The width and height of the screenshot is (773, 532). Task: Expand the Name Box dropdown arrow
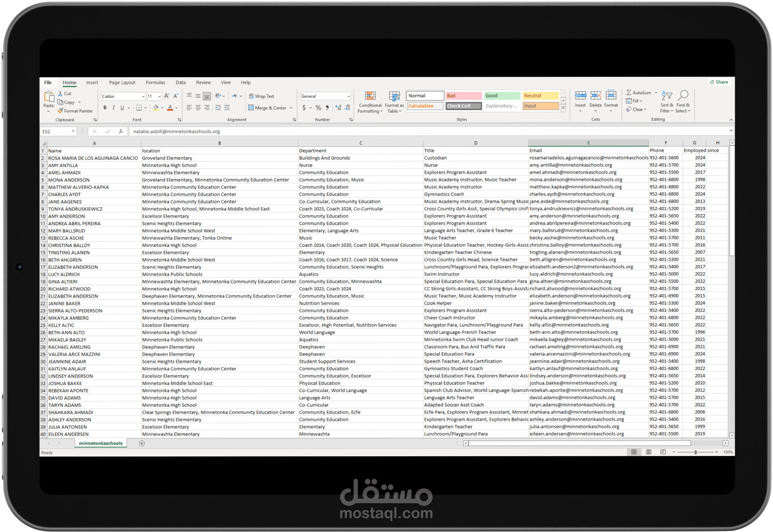pos(73,131)
